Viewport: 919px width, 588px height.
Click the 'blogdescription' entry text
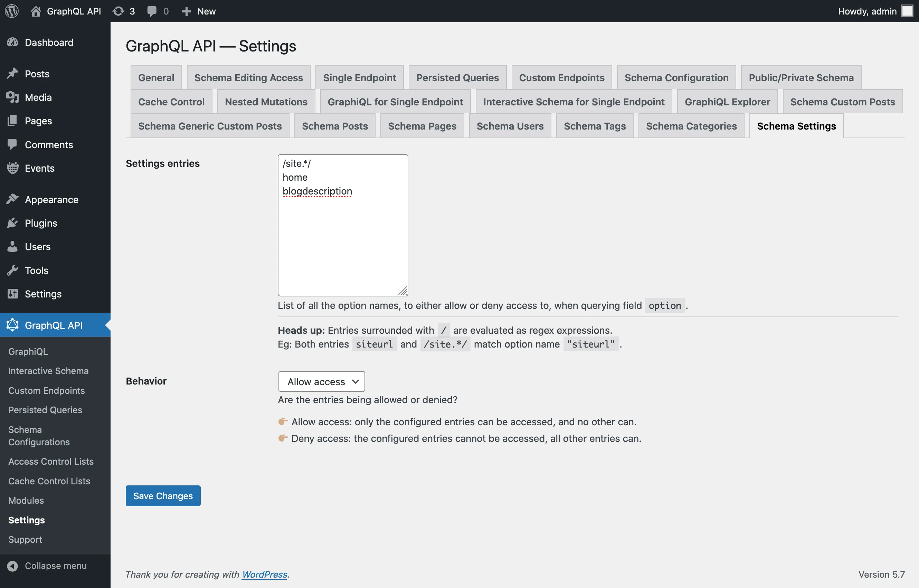pos(317,191)
